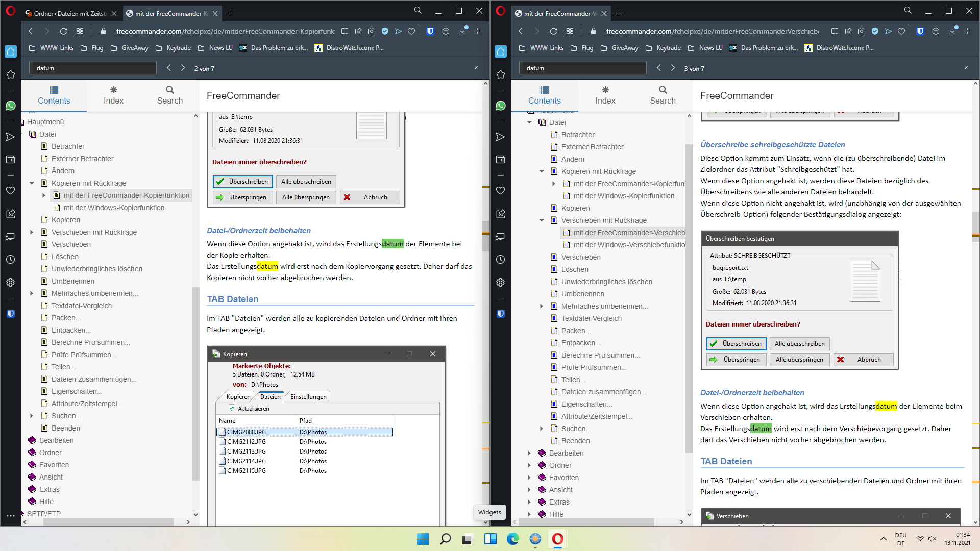Screen dimensions: 980x551
Task: Open Windows taskbar search
Action: (446, 539)
